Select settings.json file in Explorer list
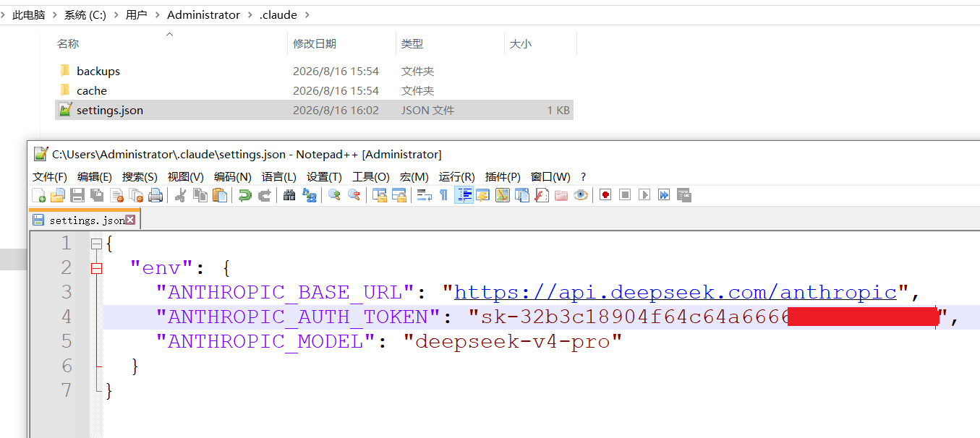Viewport: 980px width, 438px height. [x=314, y=110]
